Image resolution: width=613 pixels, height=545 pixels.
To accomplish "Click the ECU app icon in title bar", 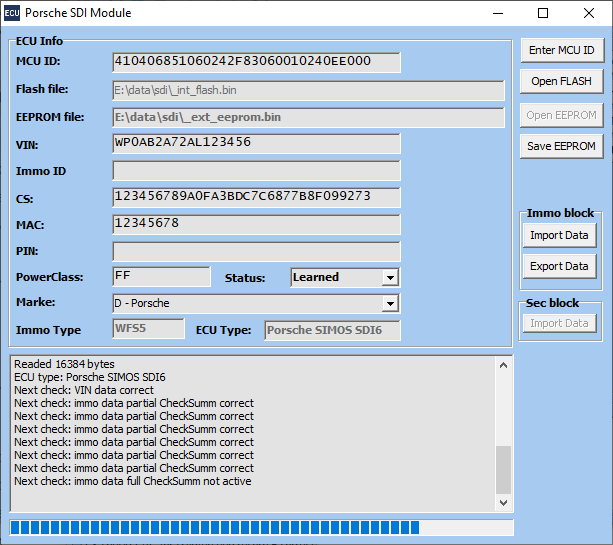I will pos(12,13).
